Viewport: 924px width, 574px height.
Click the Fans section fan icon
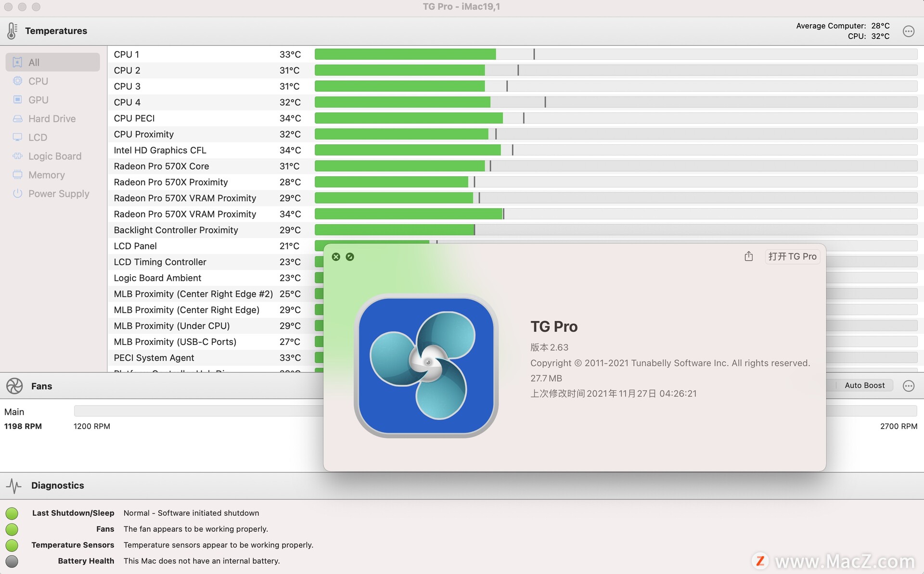click(14, 386)
